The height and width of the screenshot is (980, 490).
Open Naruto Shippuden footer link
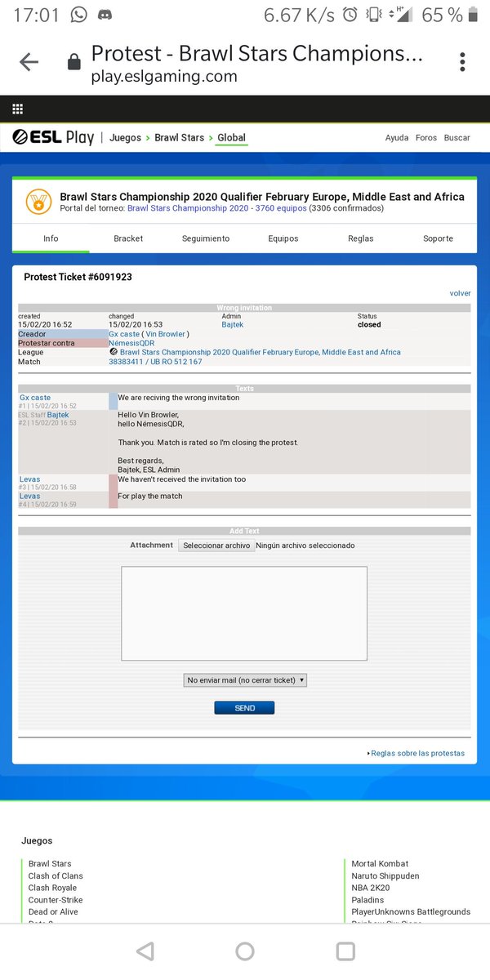pos(385,875)
